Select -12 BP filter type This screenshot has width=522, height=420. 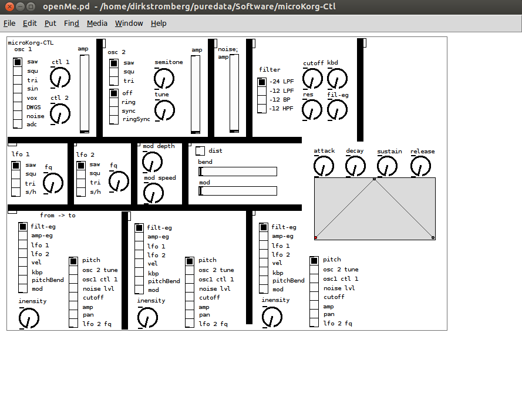pyautogui.click(x=262, y=100)
